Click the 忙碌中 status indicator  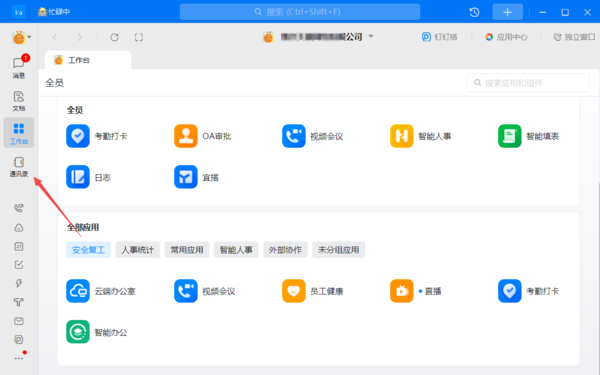[x=54, y=12]
